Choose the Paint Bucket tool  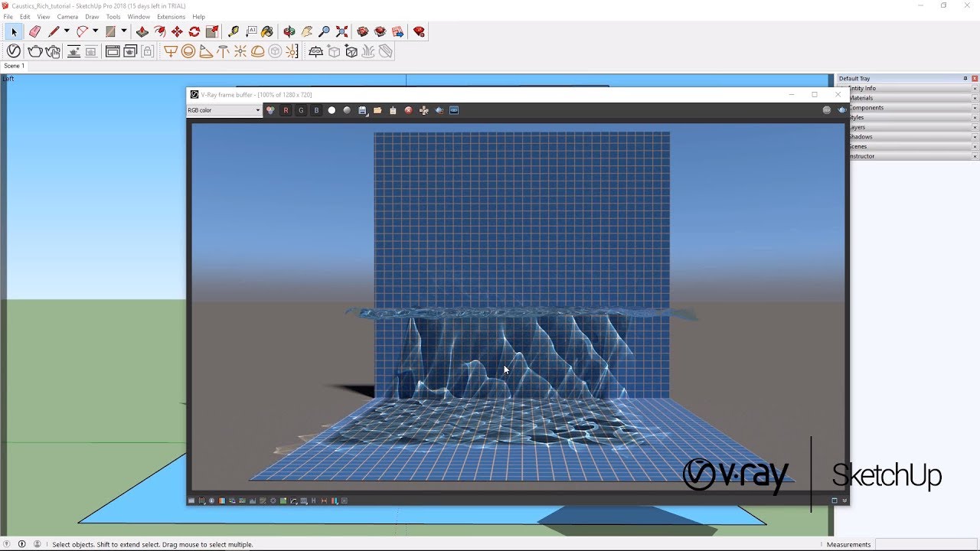(x=267, y=31)
